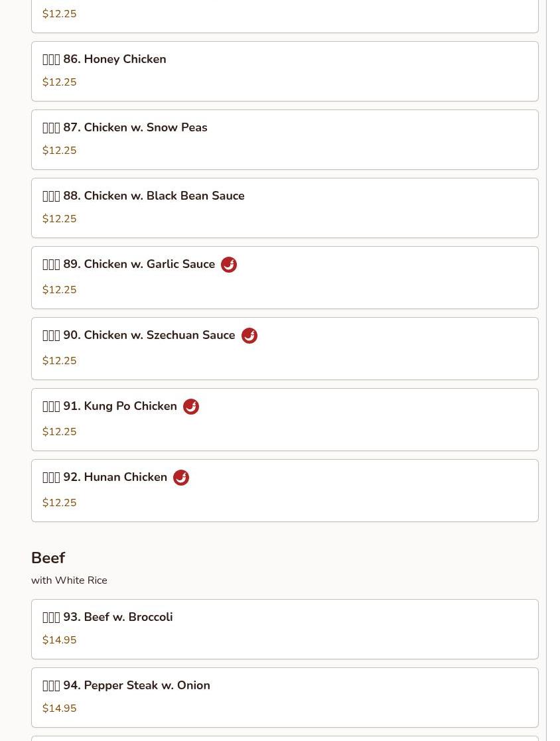Screen dimensions: 560x741
Task: Choose 88. Chicken w. Black Bean Sauce
Action: coord(285,208)
